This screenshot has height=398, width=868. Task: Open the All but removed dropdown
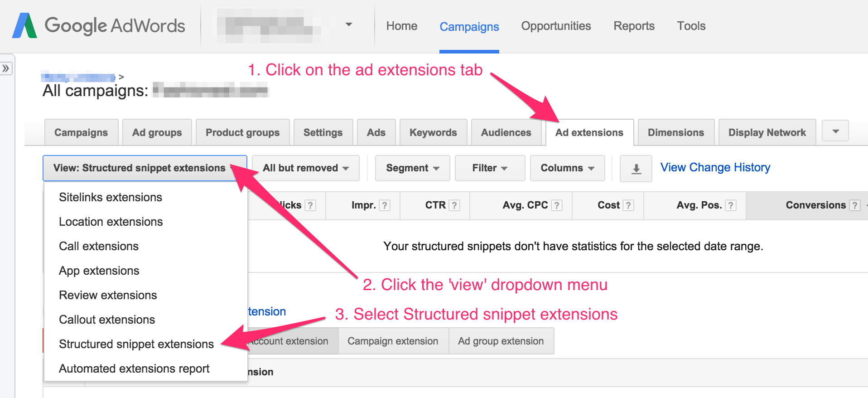pos(305,168)
